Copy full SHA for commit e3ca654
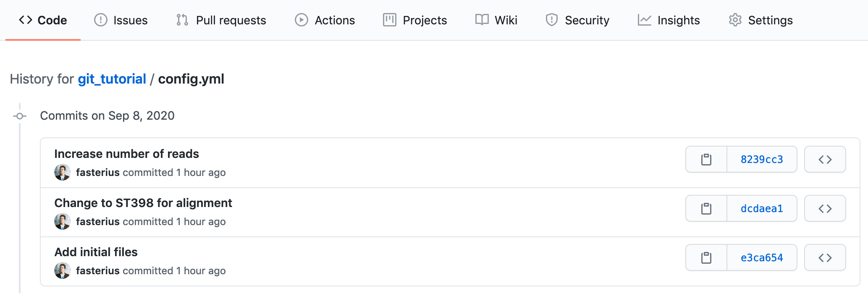The width and height of the screenshot is (868, 299). (x=706, y=258)
